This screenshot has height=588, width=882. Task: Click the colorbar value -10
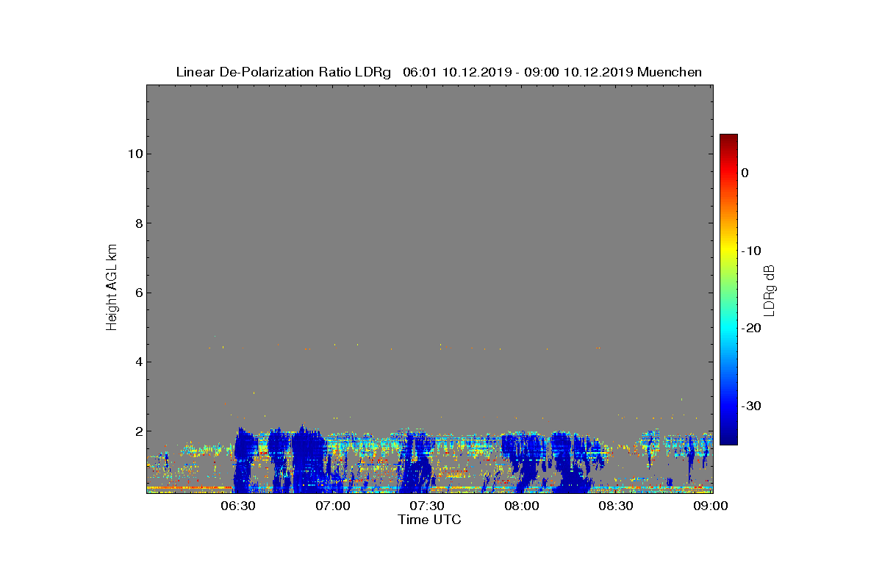point(750,251)
